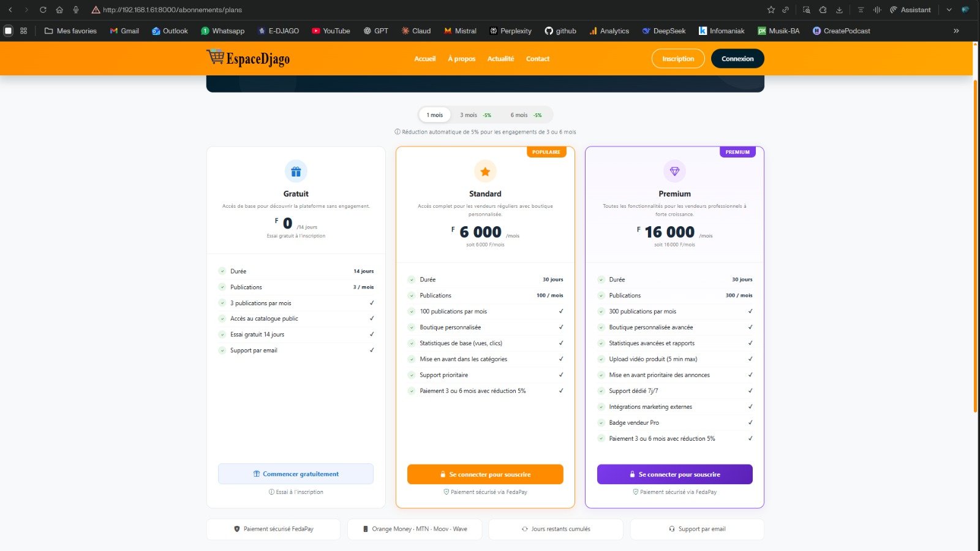Open the Whatsapp bookmark
980x551 pixels.
(x=223, y=31)
